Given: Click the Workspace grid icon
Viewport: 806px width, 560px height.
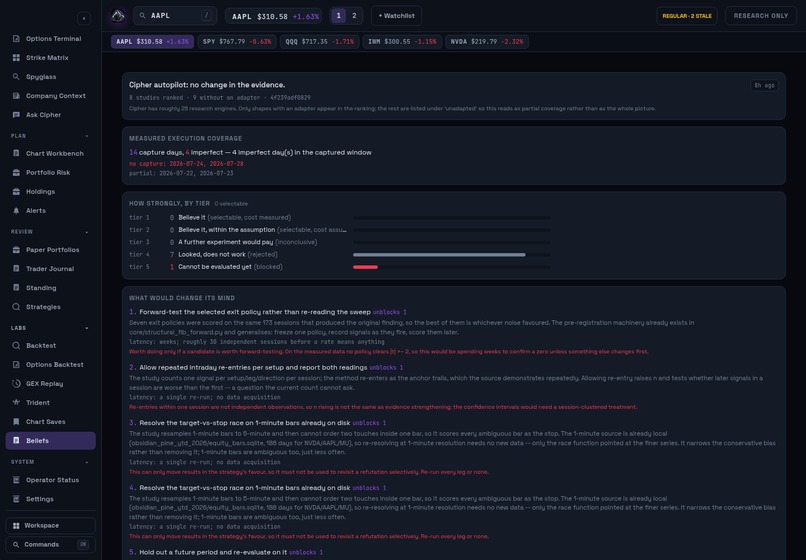Looking at the screenshot, I should [x=16, y=526].
